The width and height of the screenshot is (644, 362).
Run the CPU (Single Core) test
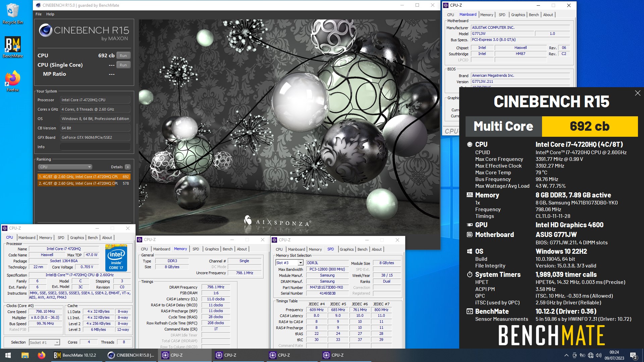click(x=123, y=65)
